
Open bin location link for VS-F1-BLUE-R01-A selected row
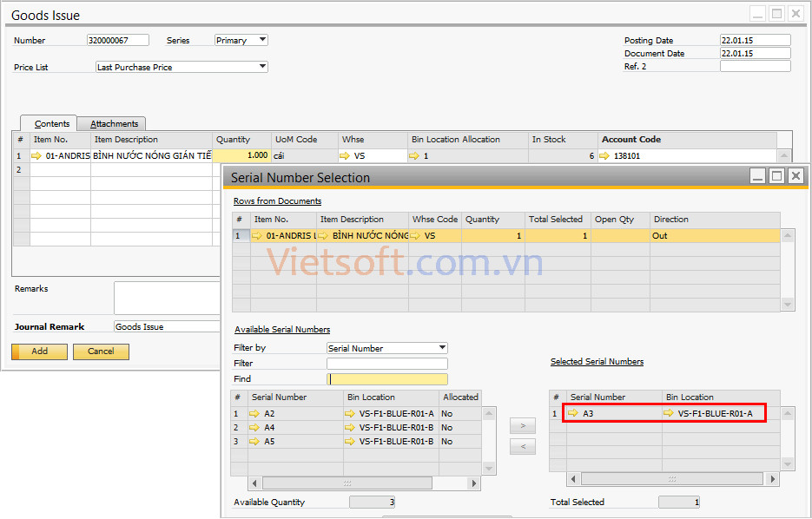669,414
